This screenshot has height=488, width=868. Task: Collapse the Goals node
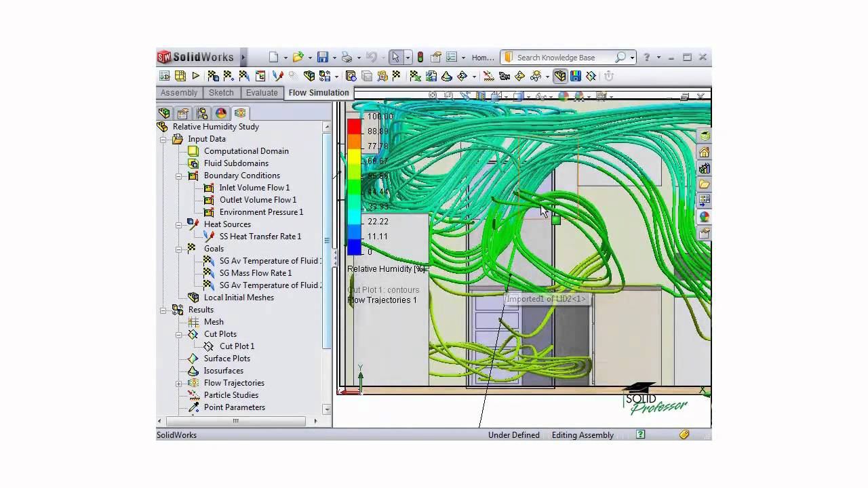[x=178, y=249]
